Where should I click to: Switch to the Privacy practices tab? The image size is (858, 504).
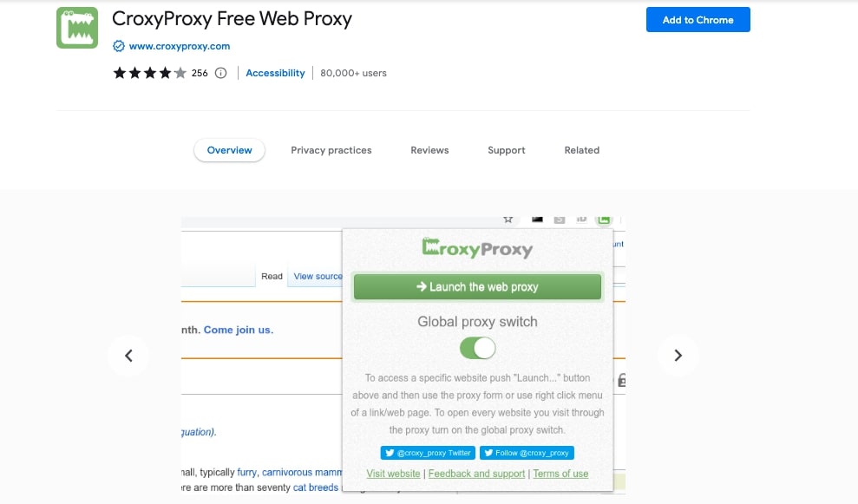pos(331,150)
